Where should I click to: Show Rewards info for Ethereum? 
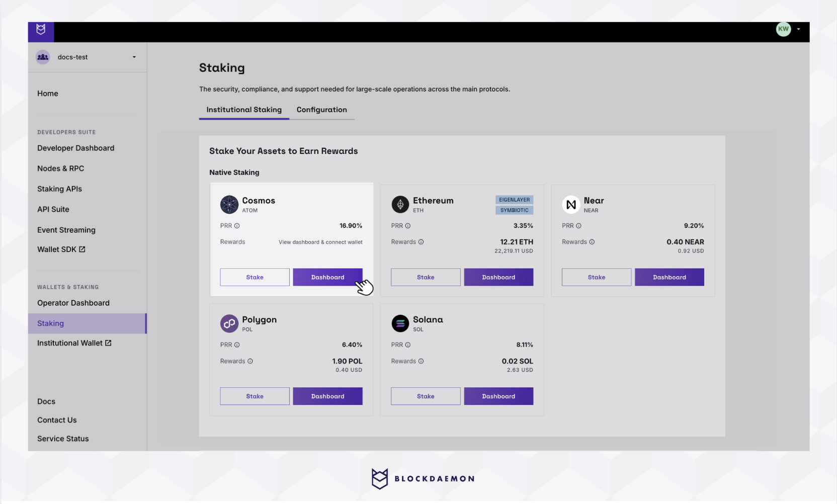point(421,242)
